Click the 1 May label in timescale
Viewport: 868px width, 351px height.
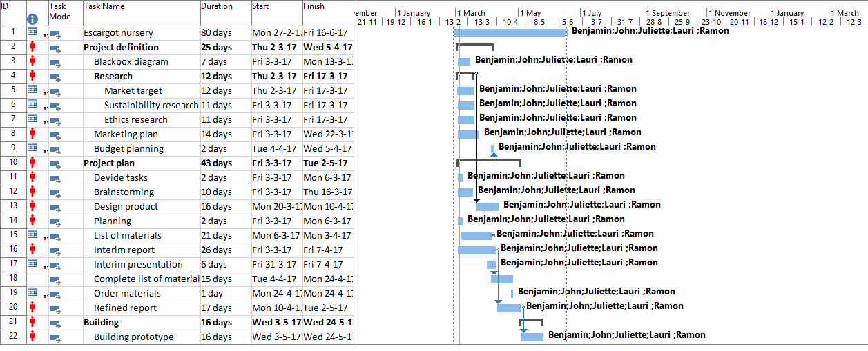530,13
